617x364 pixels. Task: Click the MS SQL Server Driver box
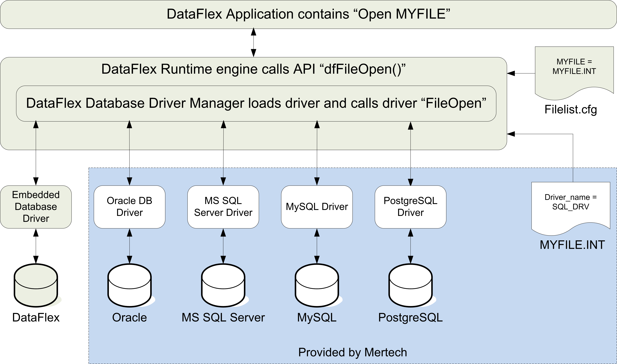tap(223, 207)
